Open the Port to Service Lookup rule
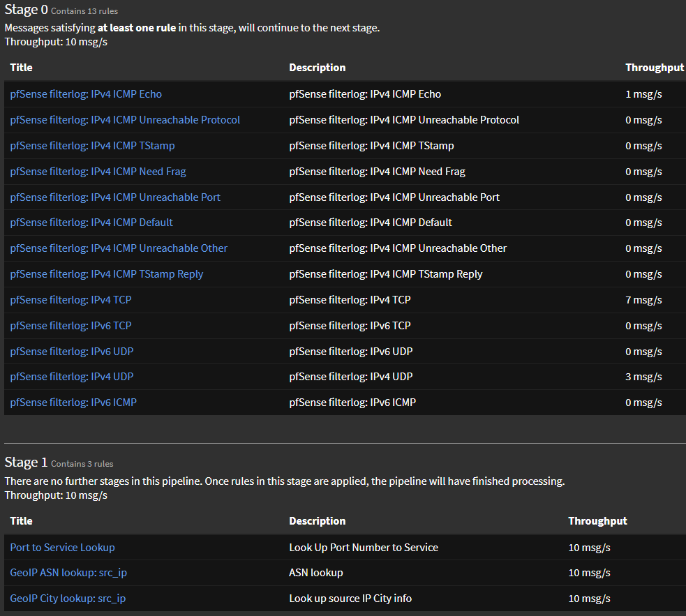Viewport: 686px width, 616px height. (62, 548)
